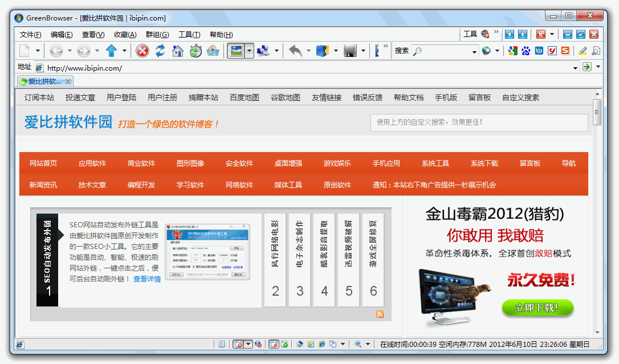Click the highlighter pen icon
This screenshot has width=619, height=364.
(583, 51)
